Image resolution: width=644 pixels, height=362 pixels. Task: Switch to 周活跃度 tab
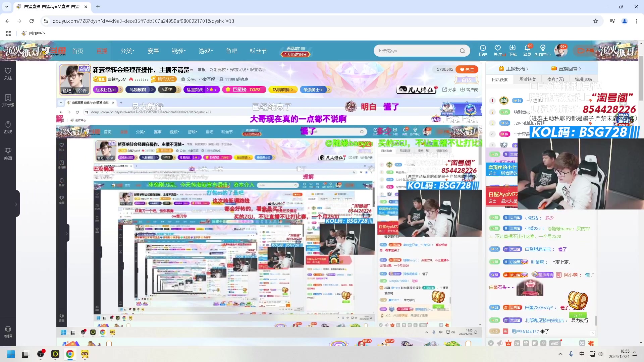tap(527, 79)
